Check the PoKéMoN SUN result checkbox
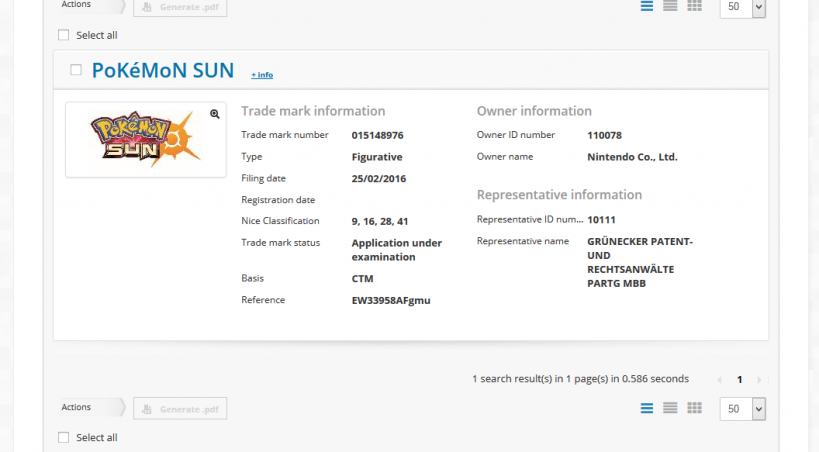 coord(76,70)
